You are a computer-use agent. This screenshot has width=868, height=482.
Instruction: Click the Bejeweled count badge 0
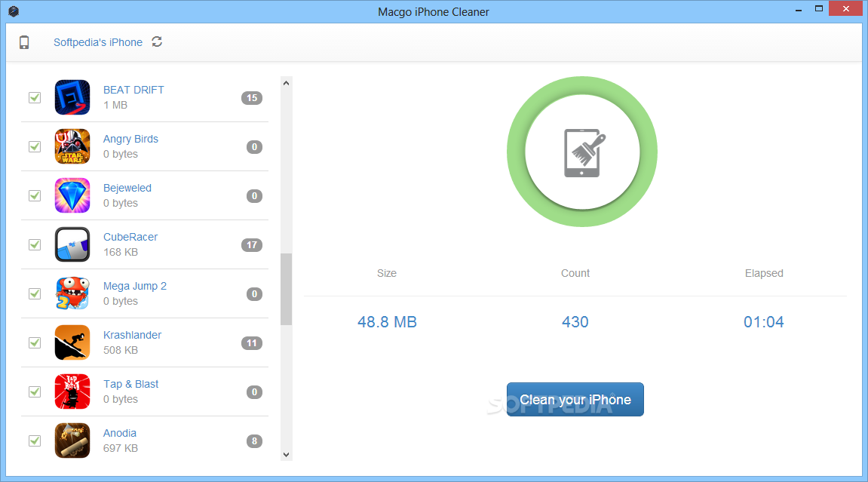click(254, 196)
